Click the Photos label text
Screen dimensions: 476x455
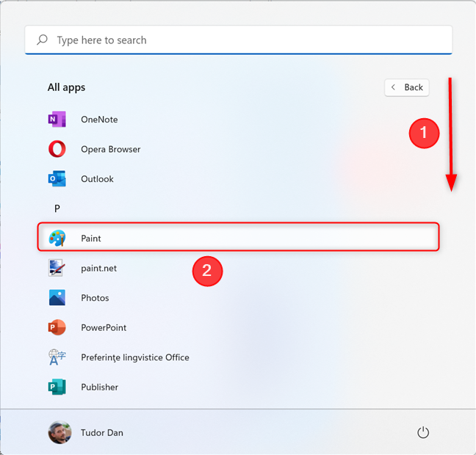pos(95,297)
